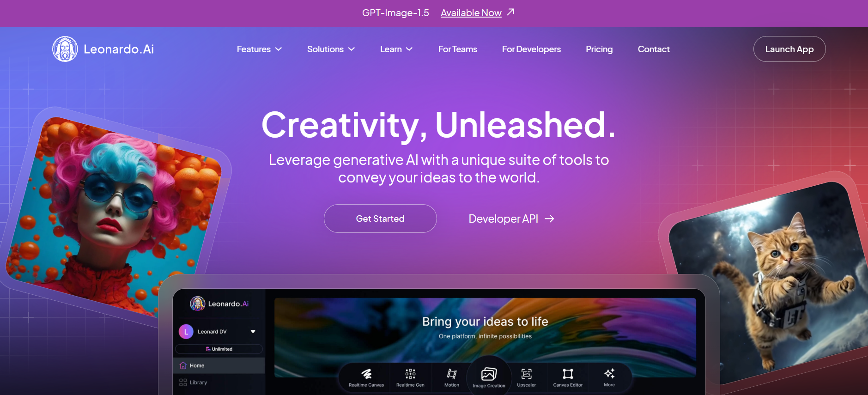Screen dimensions: 868x395
Task: Click the flying cat astronaut image
Action: pyautogui.click(x=776, y=282)
